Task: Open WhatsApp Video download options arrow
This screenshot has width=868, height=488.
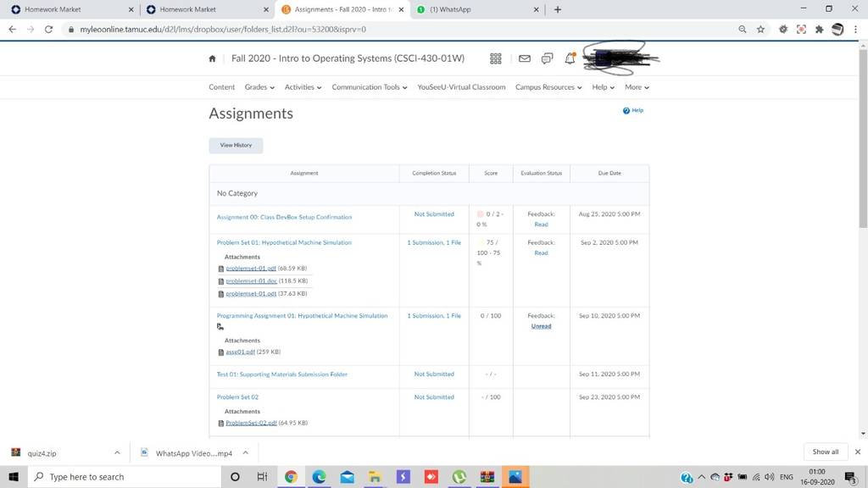Action: point(245,452)
